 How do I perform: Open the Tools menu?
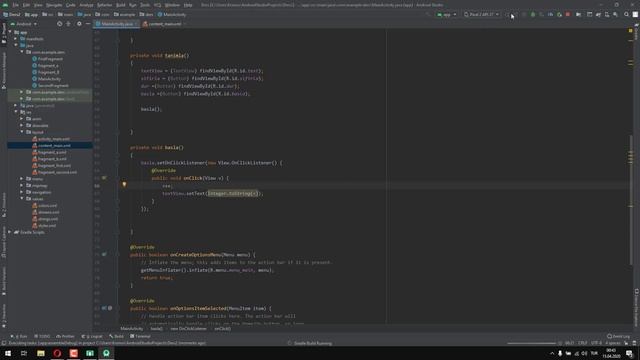tap(145, 5)
